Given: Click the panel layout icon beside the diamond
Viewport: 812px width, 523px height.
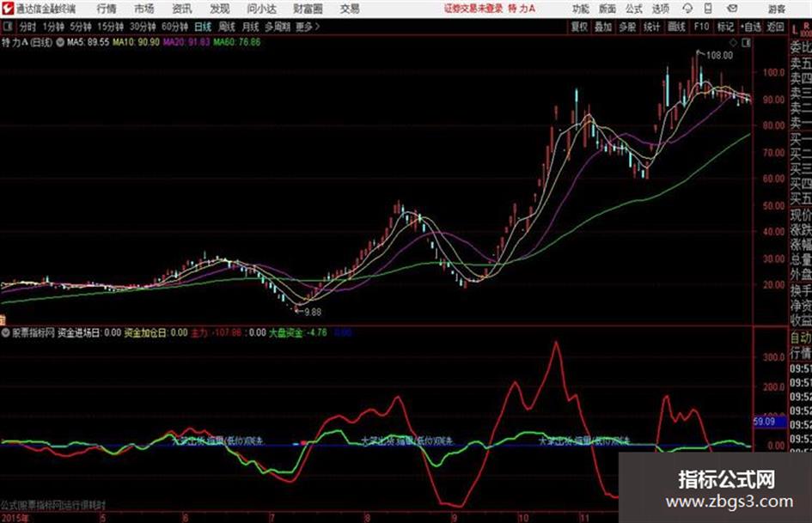Looking at the screenshot, I should [x=746, y=43].
